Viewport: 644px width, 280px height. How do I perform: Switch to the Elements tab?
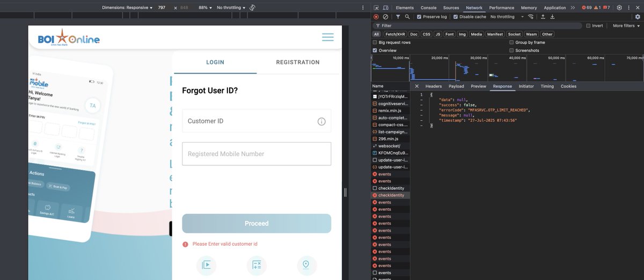click(405, 8)
